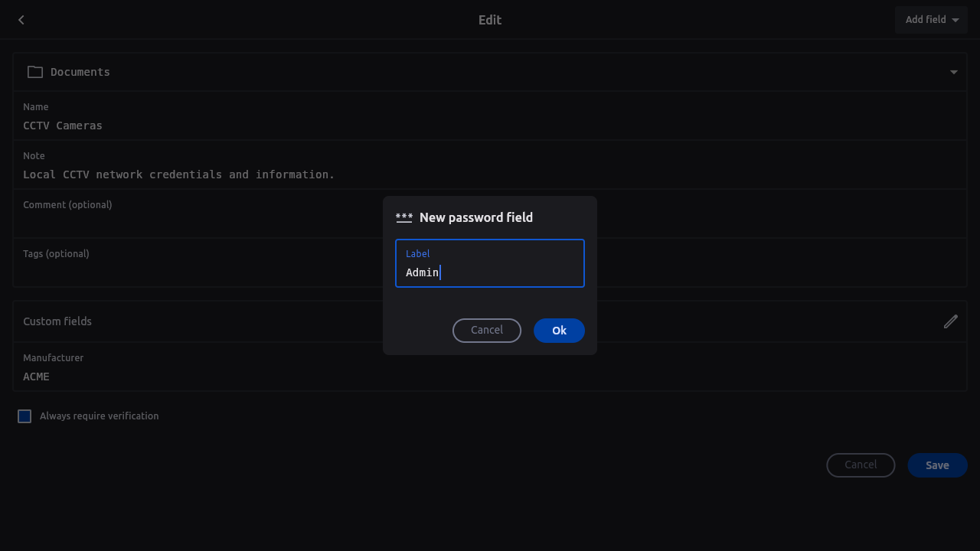Click the Label input containing Admin

490,263
